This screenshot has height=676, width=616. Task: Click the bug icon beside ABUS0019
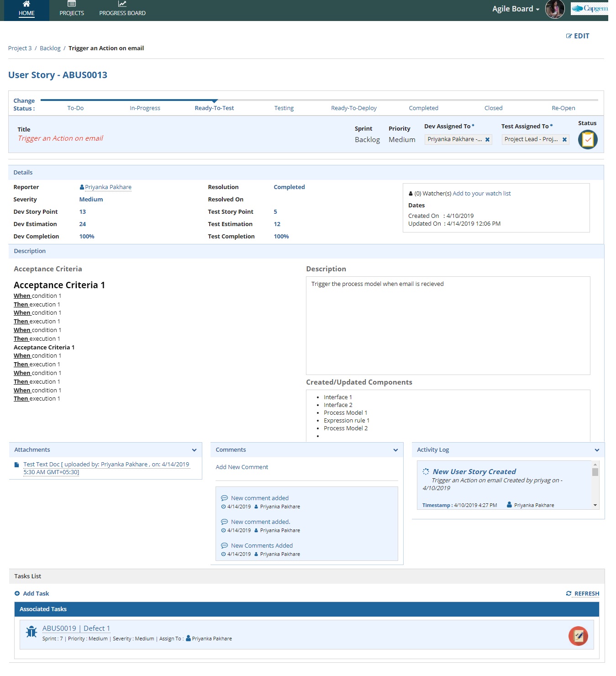pyautogui.click(x=31, y=632)
